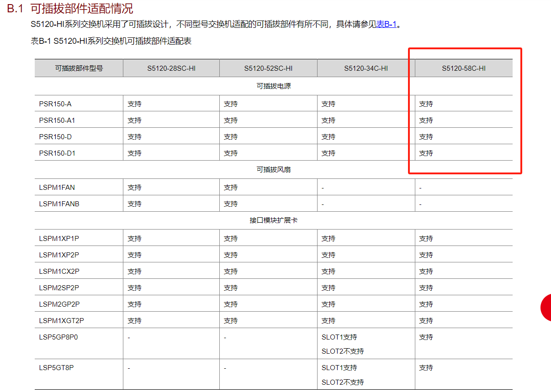Click the dash for LSP5GP8P0 under S5120-28SC-HI
The height and width of the screenshot is (392, 551).
[x=129, y=337]
